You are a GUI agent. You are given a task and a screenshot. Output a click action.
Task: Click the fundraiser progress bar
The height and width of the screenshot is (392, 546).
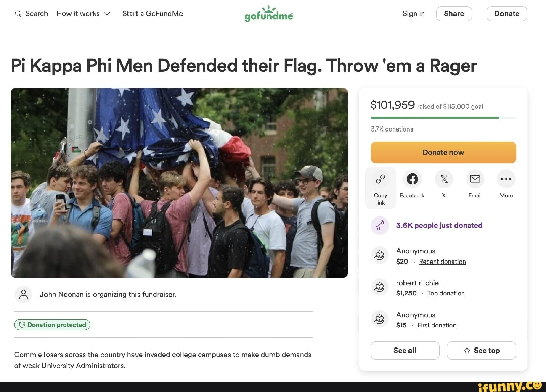click(443, 118)
